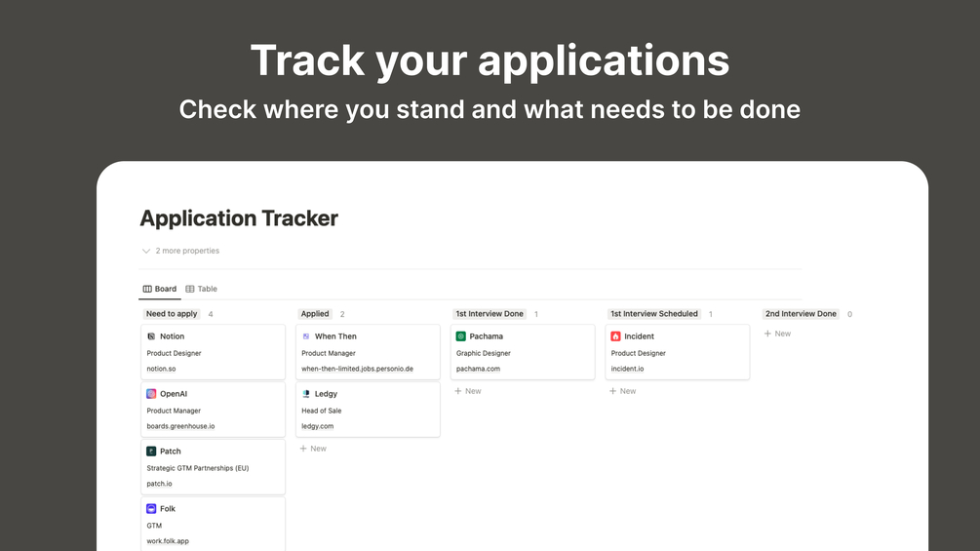Click plus icon under 1st Interview Scheduled

click(613, 391)
